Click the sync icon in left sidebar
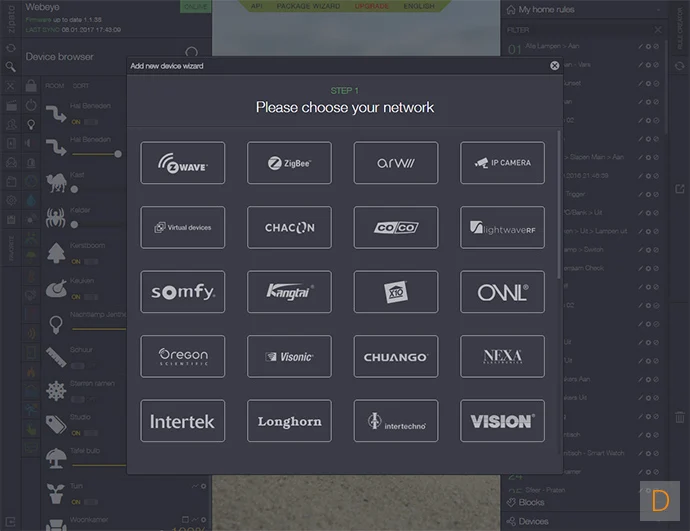This screenshot has height=531, width=690. point(11,48)
